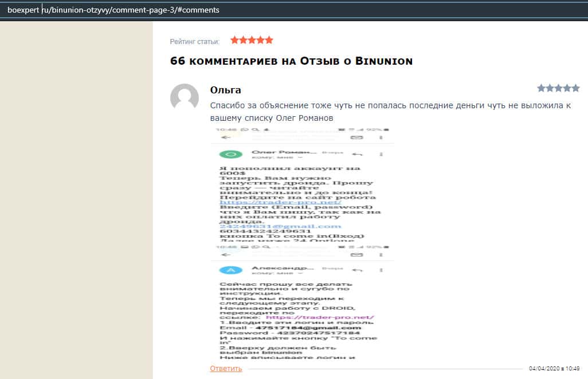Click envelope icon in first email screenshot
The width and height of the screenshot is (588, 379).
pyautogui.click(x=356, y=137)
